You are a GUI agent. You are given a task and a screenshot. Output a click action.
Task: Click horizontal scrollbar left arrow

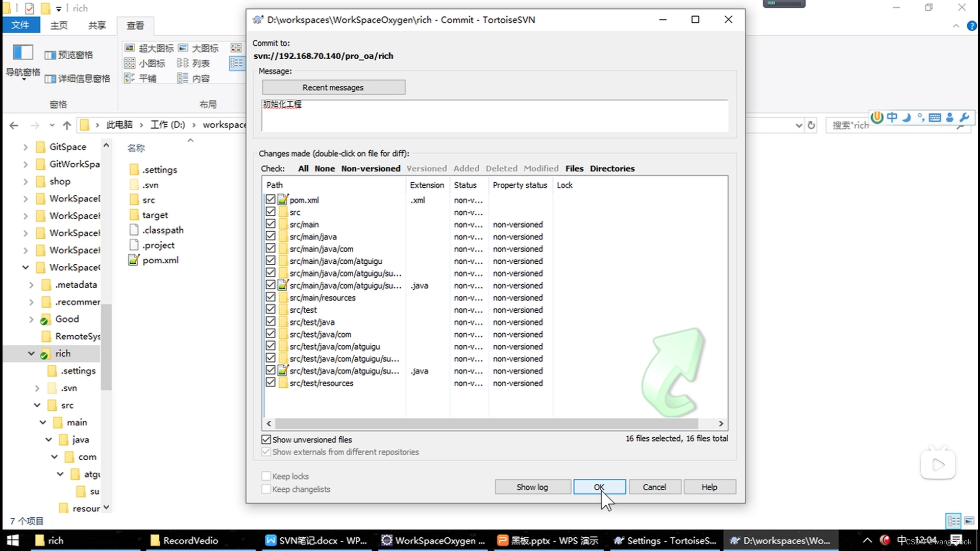[x=269, y=423]
